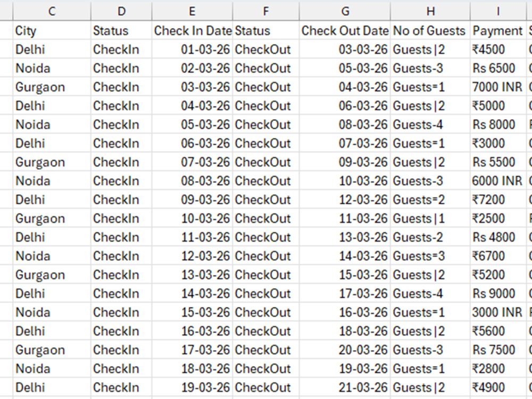Select payment cell Rs 8000

[x=498, y=124]
